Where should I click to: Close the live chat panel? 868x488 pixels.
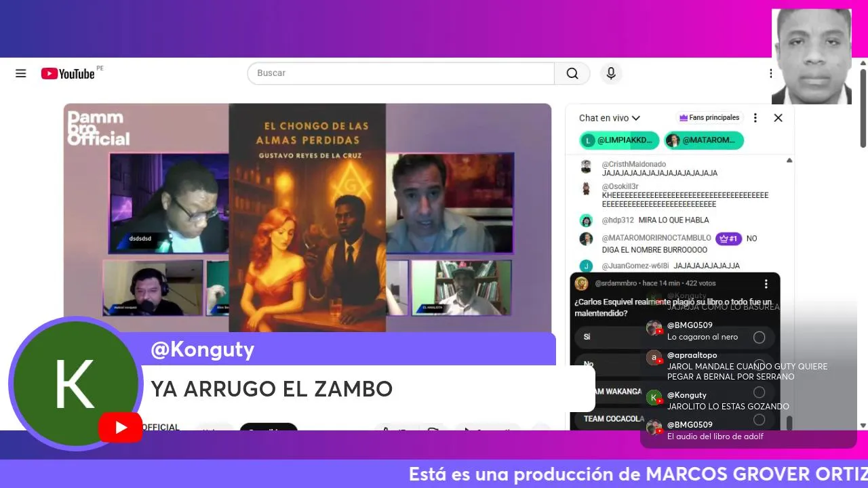click(778, 118)
